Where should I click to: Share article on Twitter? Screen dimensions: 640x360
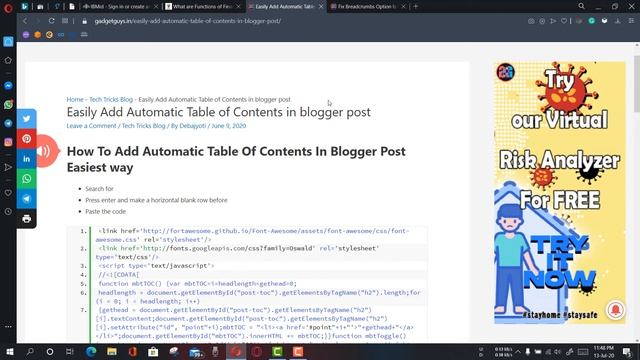pos(27,119)
